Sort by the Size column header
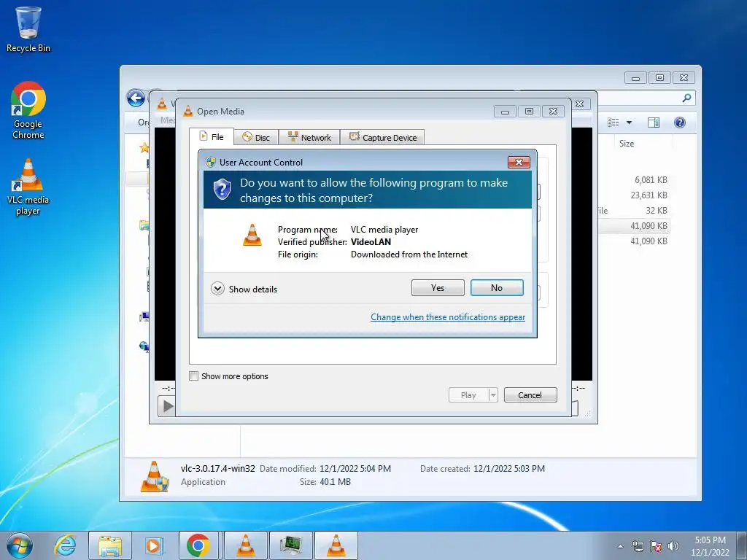This screenshot has height=560, width=747. [x=627, y=144]
